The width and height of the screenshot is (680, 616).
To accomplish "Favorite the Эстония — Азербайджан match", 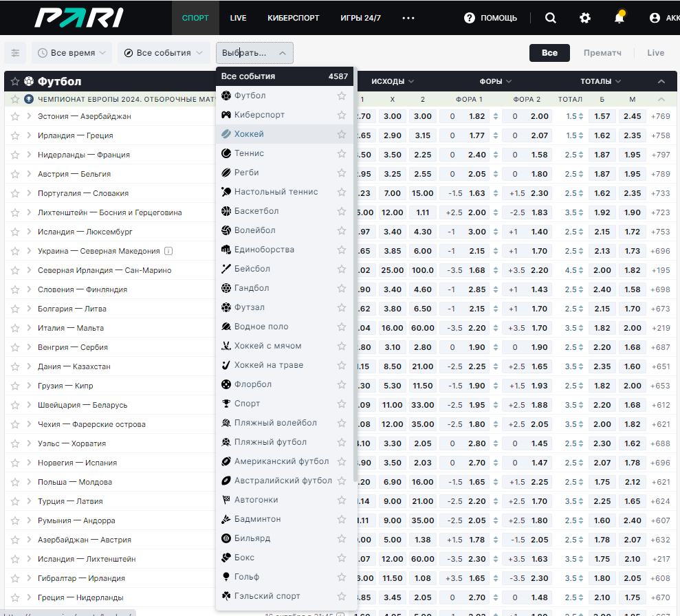I will click(15, 116).
